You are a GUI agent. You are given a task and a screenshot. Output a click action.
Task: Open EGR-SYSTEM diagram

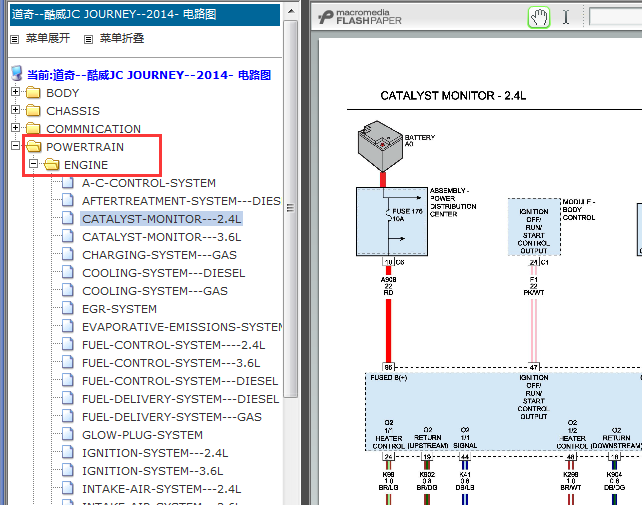[x=119, y=309]
